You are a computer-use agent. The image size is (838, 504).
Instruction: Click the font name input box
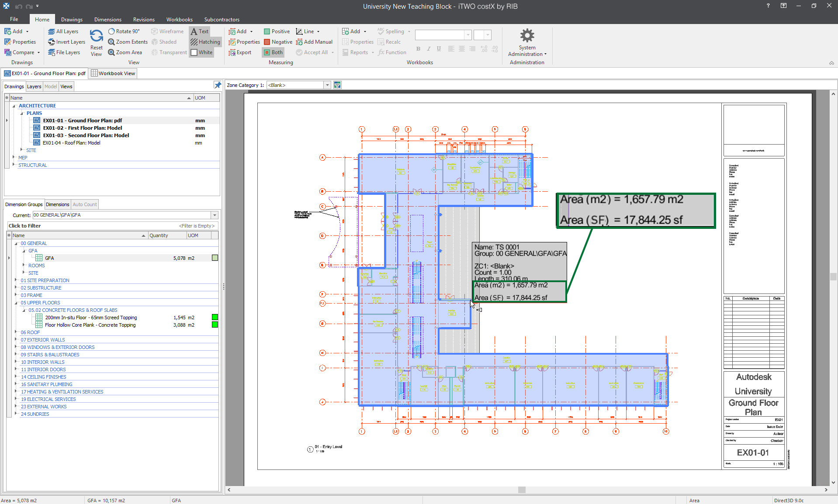point(440,35)
